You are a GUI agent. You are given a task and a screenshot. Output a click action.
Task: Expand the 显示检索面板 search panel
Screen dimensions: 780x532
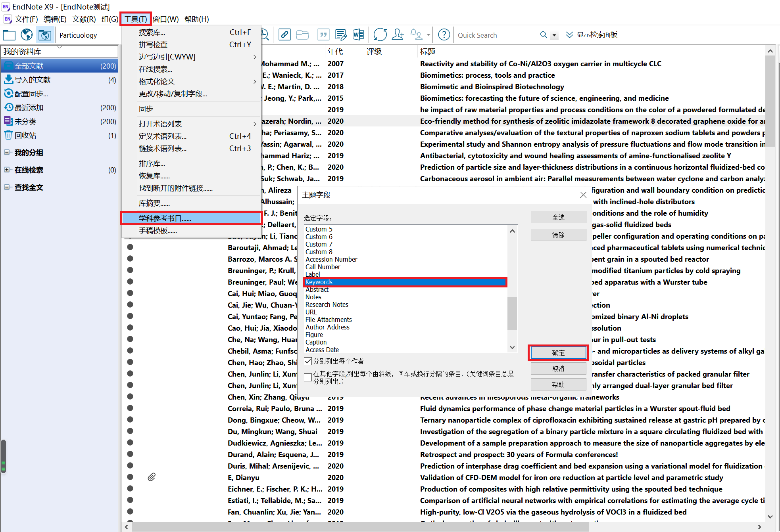coord(591,35)
